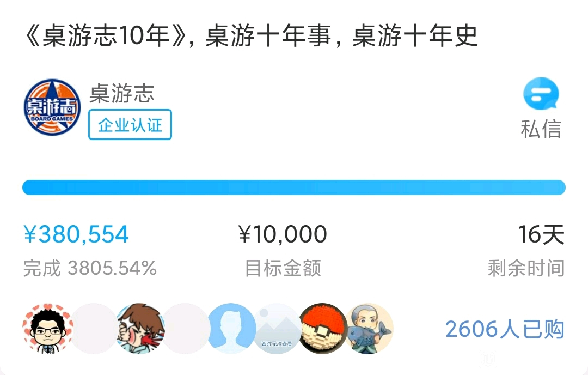Click the ¥10,000 目标金额 figure
588x375 pixels.
pos(283,234)
